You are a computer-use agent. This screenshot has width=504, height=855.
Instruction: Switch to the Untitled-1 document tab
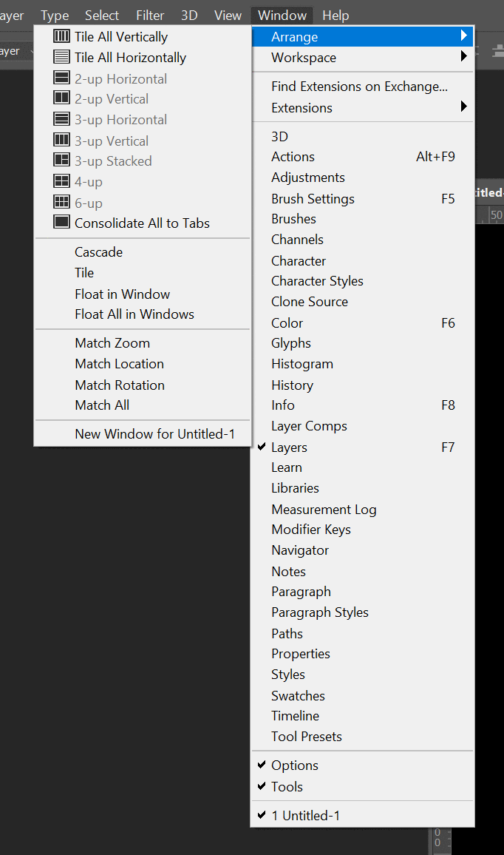(306, 814)
